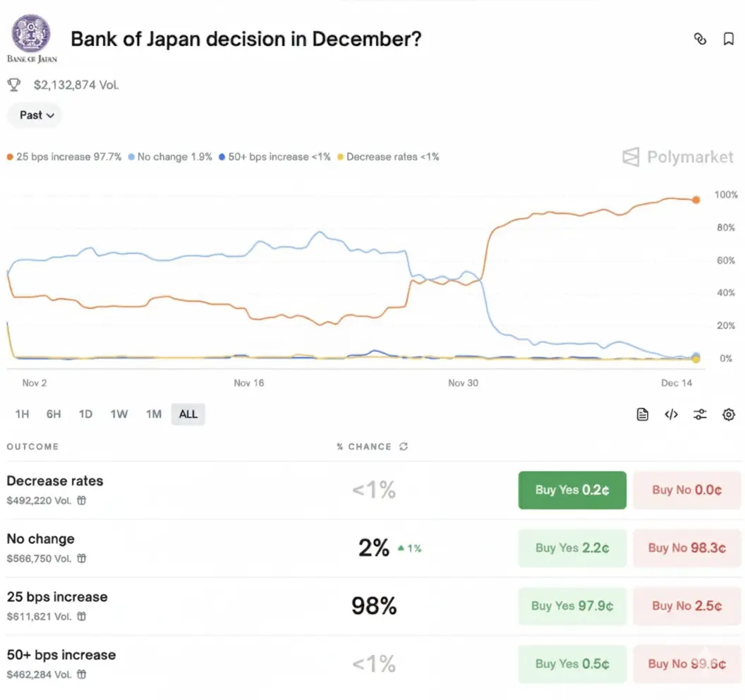Open the document icon below chart
The image size is (745, 700).
[642, 414]
